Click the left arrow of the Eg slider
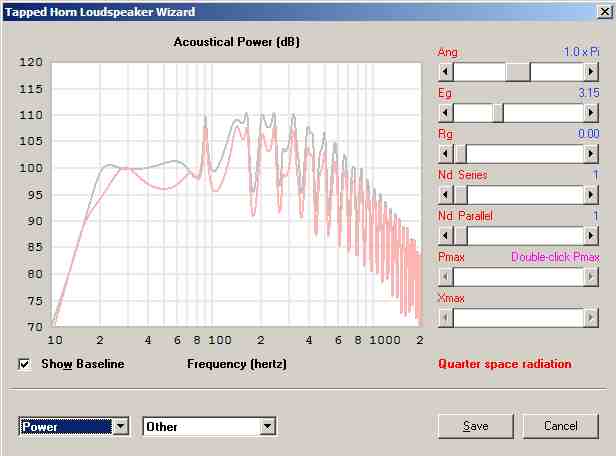616x456 pixels. click(446, 113)
